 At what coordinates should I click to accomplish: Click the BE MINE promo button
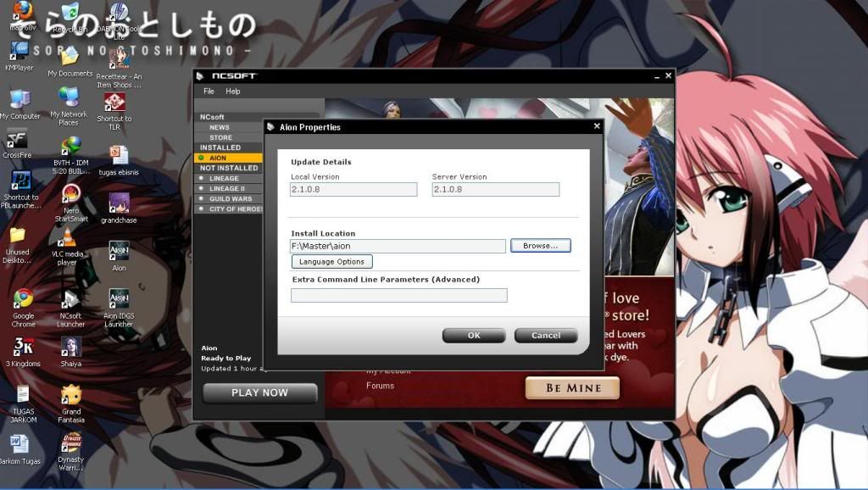pos(572,388)
